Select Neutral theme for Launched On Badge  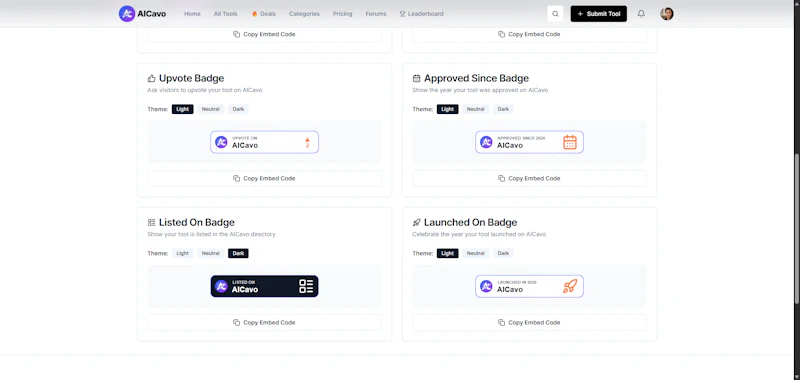point(476,253)
